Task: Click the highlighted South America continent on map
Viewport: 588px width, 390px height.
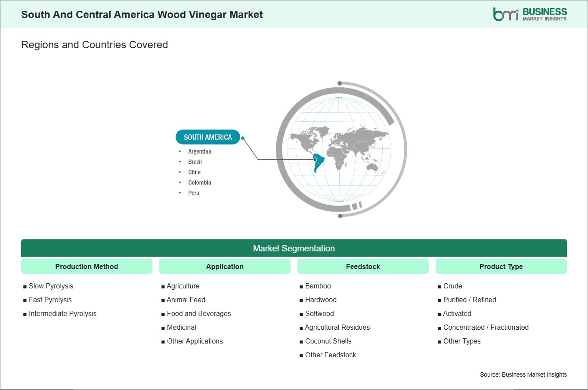Action: [x=318, y=163]
